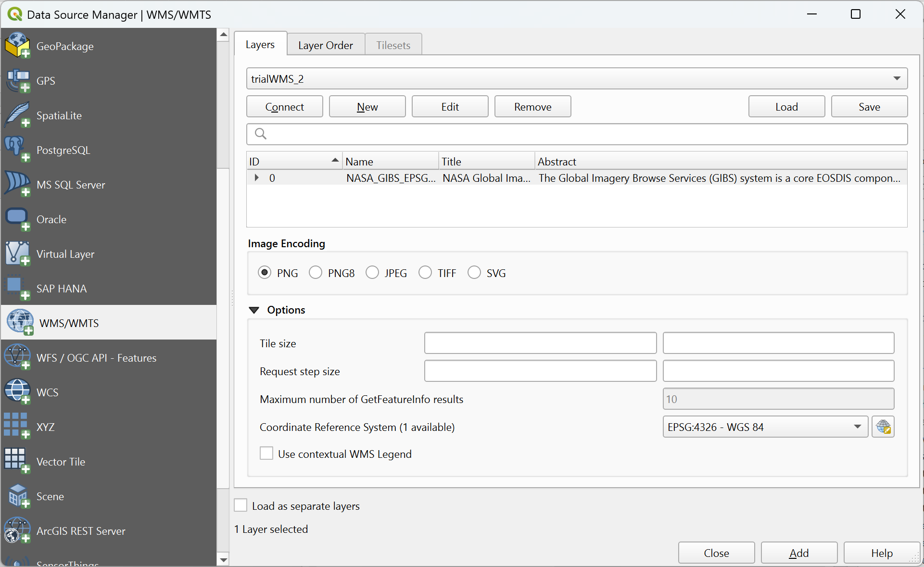Select the NASA_GIBS_EPSG layer name cell
The width and height of the screenshot is (924, 567).
[x=391, y=178]
